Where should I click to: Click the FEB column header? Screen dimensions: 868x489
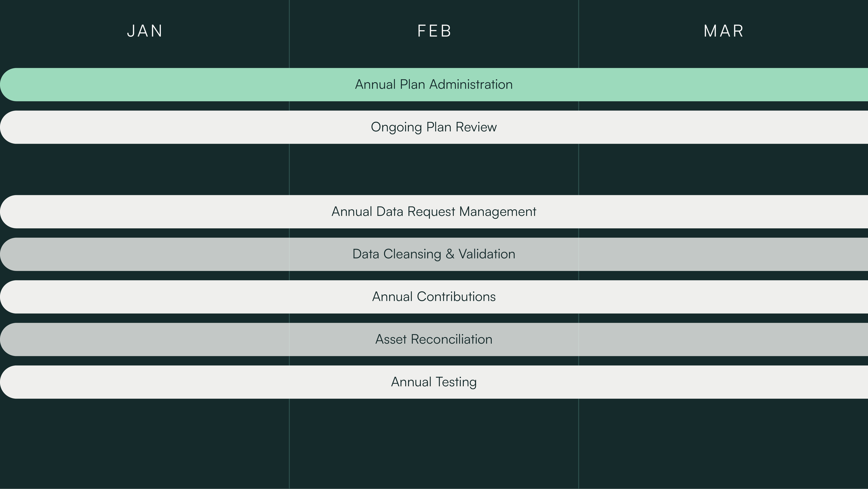(x=434, y=31)
